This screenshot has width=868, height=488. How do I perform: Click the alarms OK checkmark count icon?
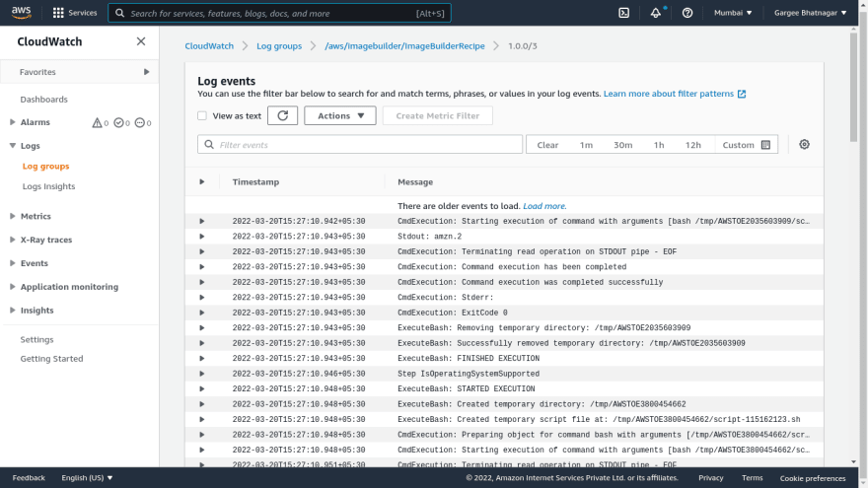click(118, 123)
